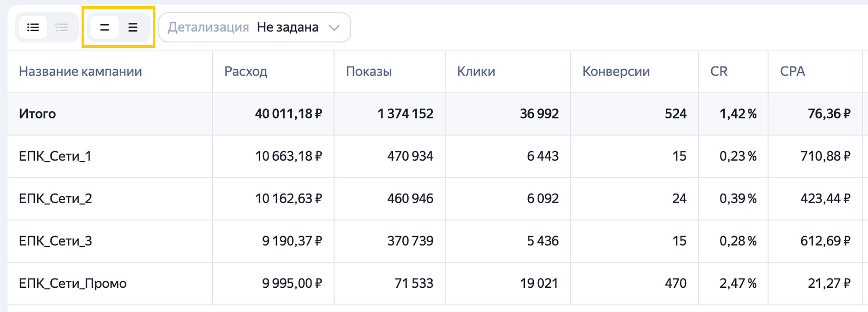
Task: Select the bulleted list view icon
Action: pyautogui.click(x=33, y=27)
